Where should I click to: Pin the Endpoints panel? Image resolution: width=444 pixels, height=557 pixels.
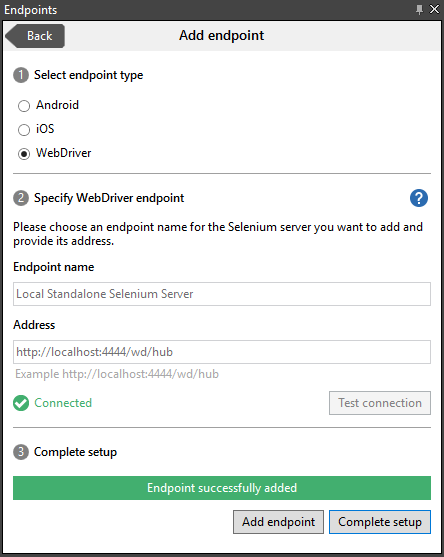tap(419, 9)
